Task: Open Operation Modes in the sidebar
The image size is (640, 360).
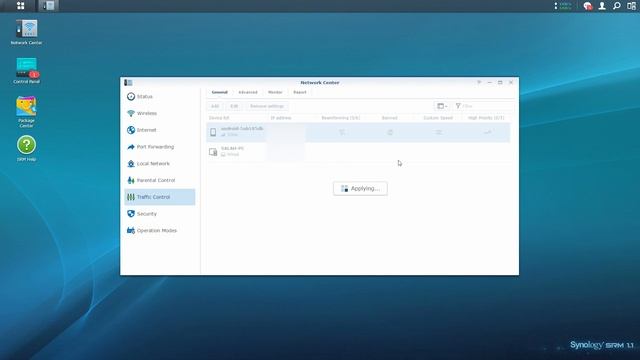Action: point(160,231)
